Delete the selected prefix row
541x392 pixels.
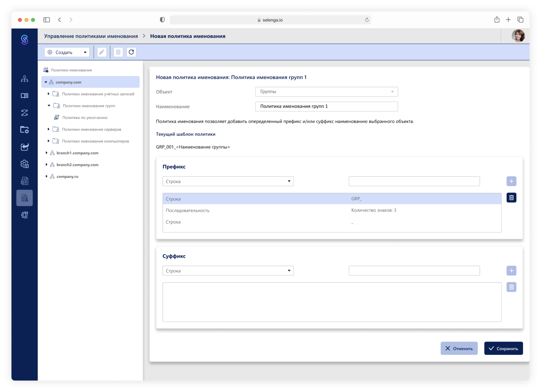tap(511, 198)
